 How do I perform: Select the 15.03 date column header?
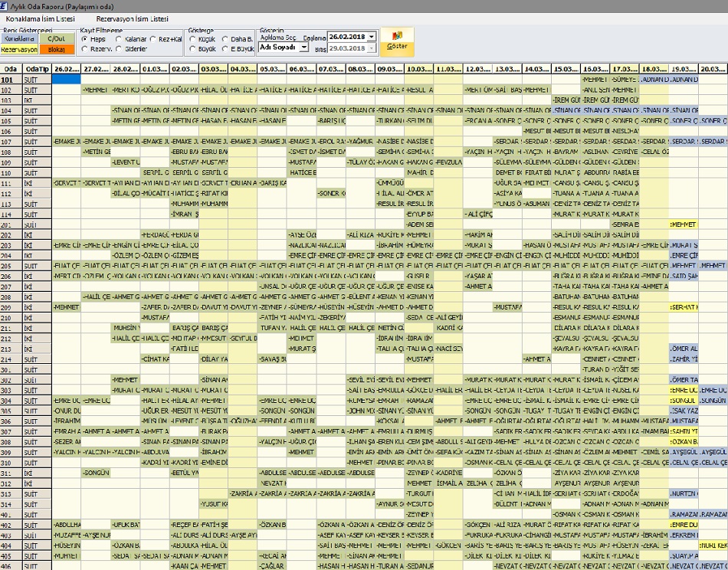(x=566, y=69)
